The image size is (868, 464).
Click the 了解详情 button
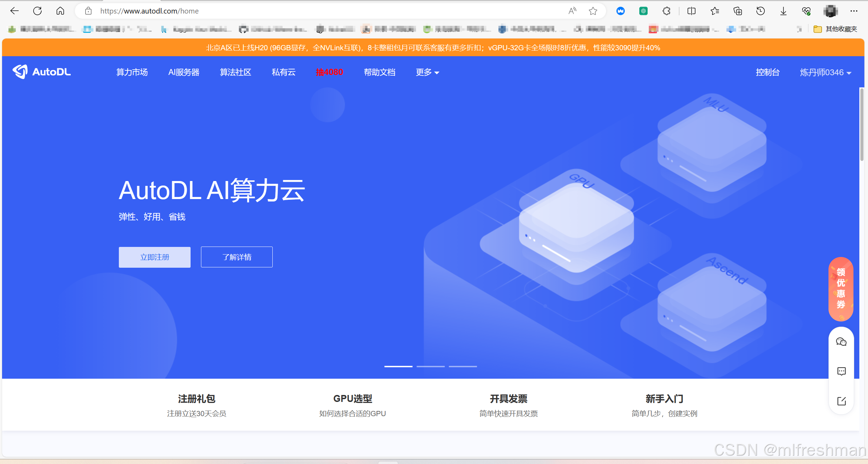coord(237,257)
